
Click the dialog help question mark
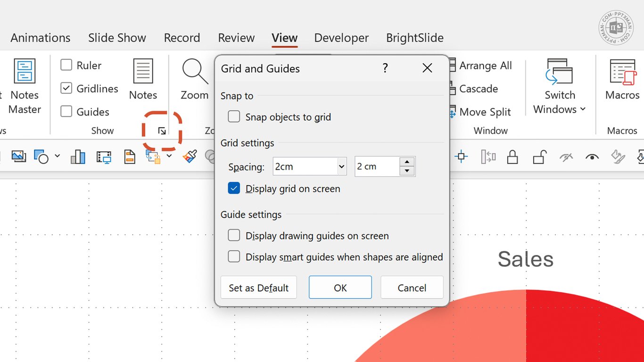pyautogui.click(x=385, y=68)
